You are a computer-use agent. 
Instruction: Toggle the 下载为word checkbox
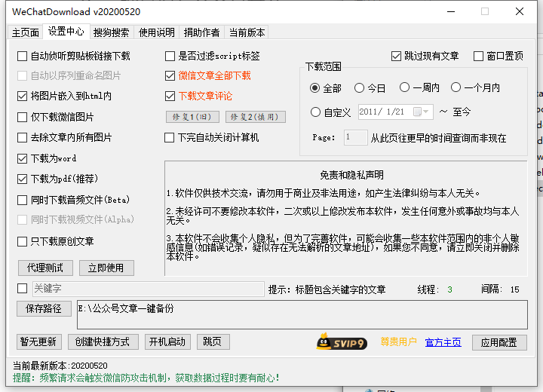pyautogui.click(x=22, y=158)
